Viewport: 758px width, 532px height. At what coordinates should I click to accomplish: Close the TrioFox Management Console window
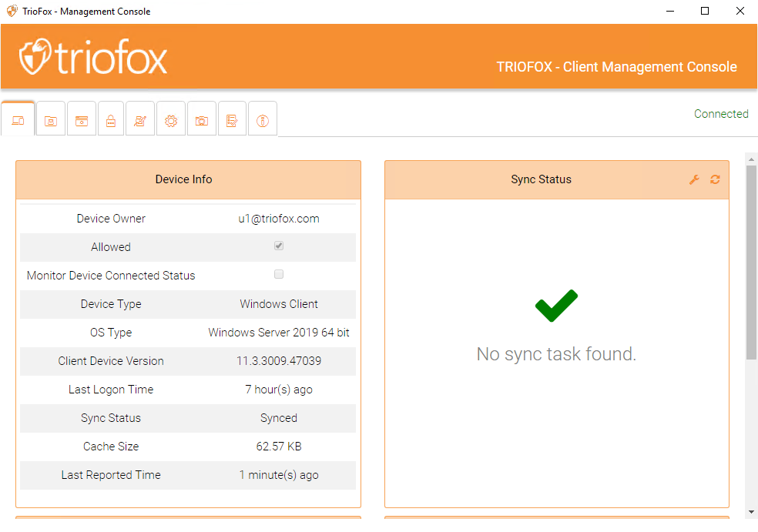pos(740,11)
